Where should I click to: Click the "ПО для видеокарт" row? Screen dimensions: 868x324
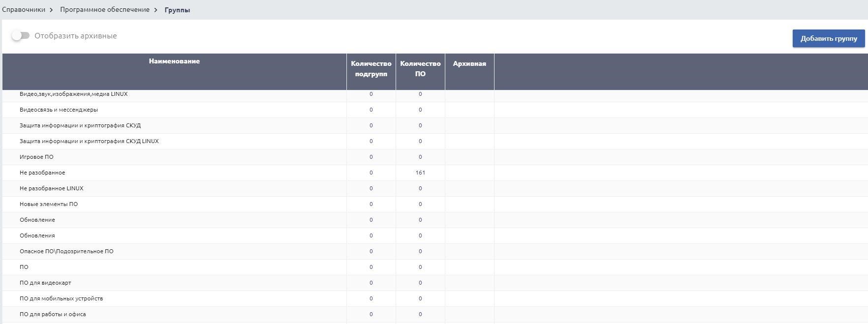[45, 283]
